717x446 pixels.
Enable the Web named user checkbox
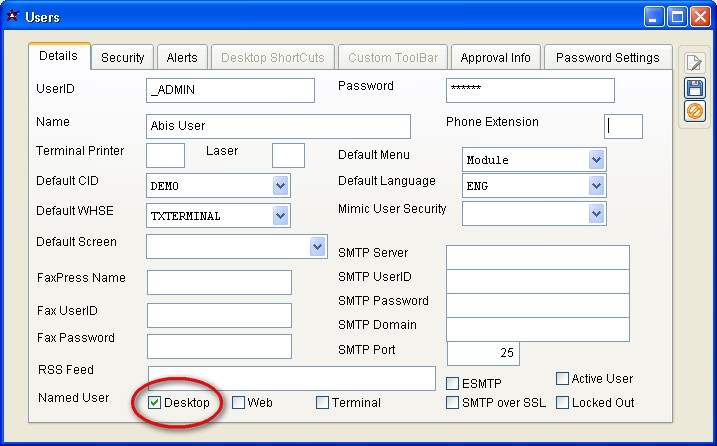pos(239,403)
